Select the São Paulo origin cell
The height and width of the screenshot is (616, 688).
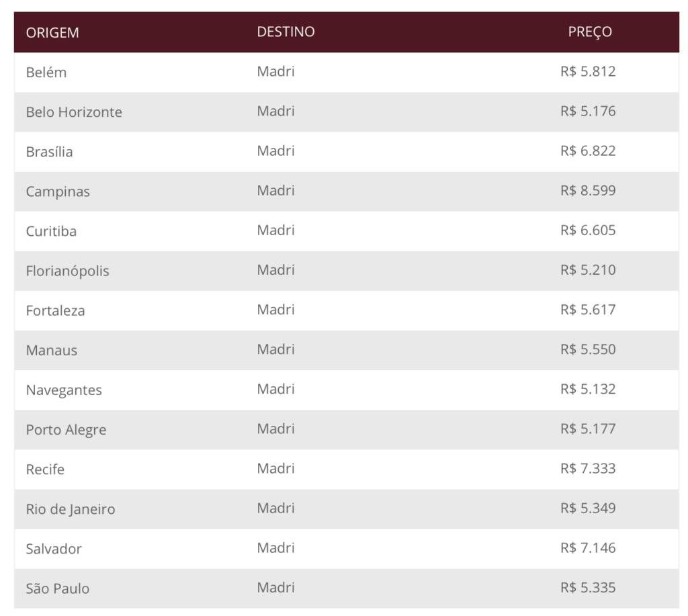[58, 588]
